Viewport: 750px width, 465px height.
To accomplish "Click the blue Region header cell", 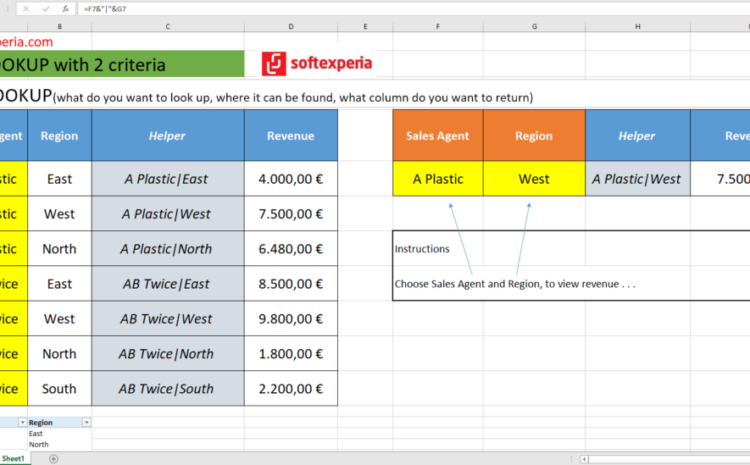I will [x=59, y=135].
